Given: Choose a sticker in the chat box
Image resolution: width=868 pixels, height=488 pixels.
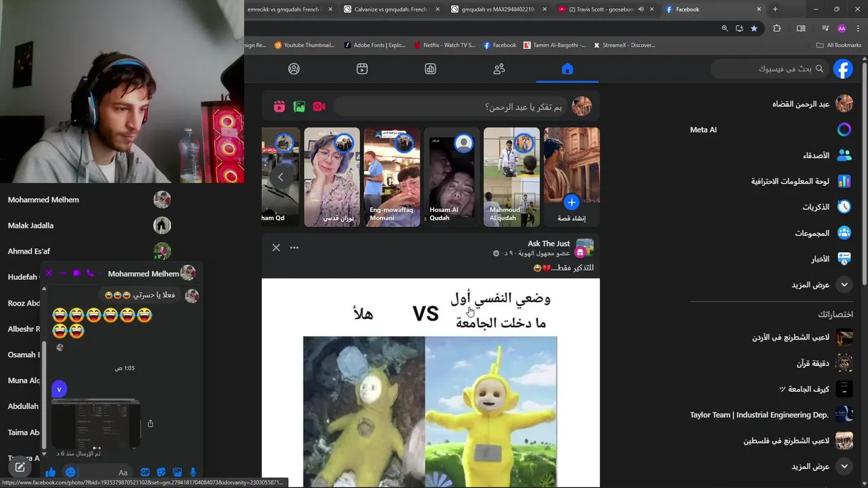Looking at the screenshot, I should point(161,472).
